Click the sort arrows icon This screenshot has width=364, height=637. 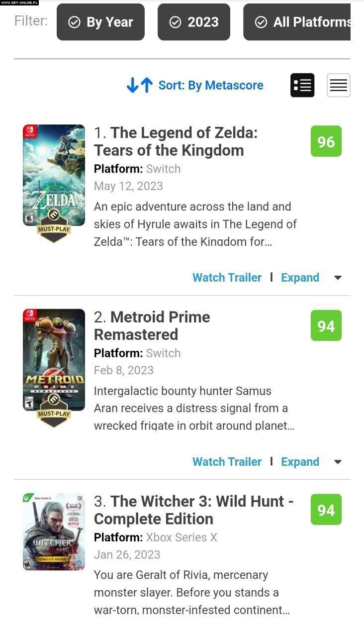click(139, 86)
